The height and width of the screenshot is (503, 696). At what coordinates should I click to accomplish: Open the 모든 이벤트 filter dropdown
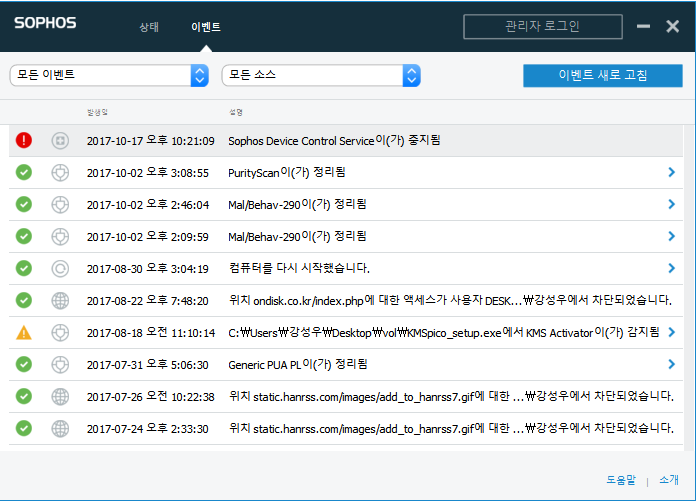pos(109,75)
